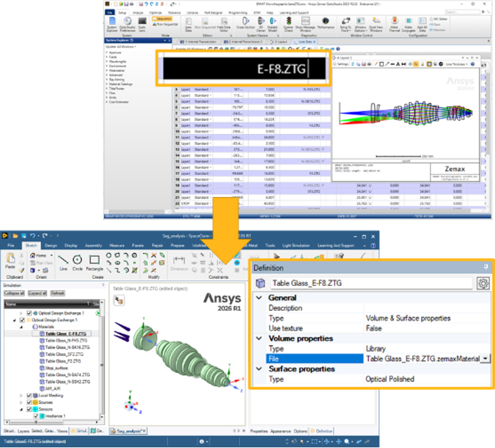Click Make Thermal configuration tool
Viewport: 495px width, 448px height.
[x=394, y=24]
